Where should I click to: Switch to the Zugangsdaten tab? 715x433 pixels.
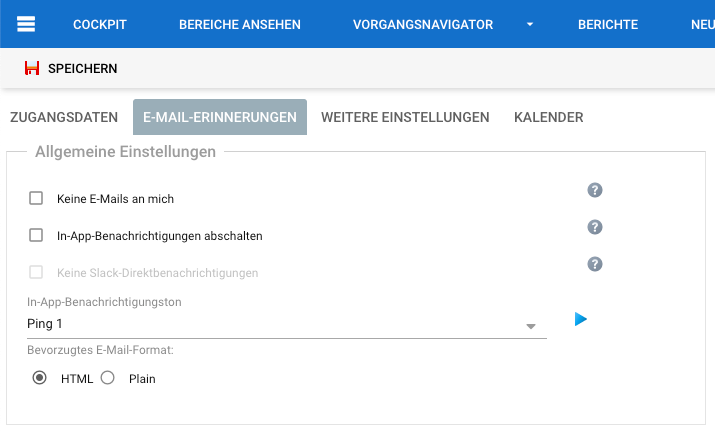click(64, 117)
